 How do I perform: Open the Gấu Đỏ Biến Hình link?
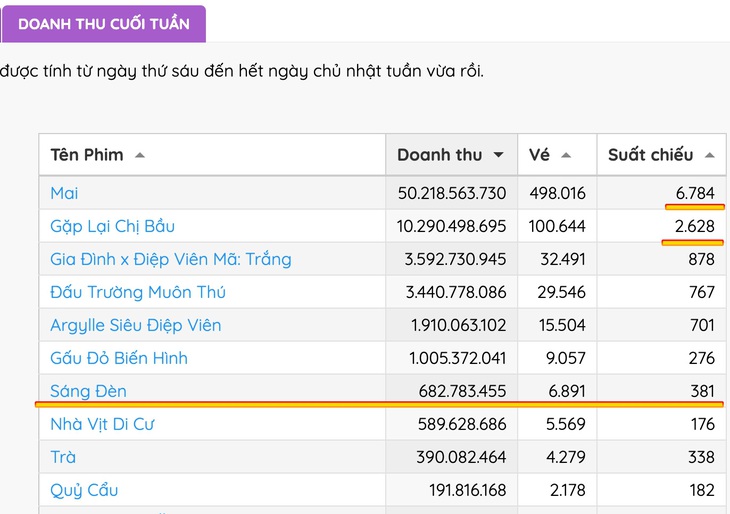118,358
